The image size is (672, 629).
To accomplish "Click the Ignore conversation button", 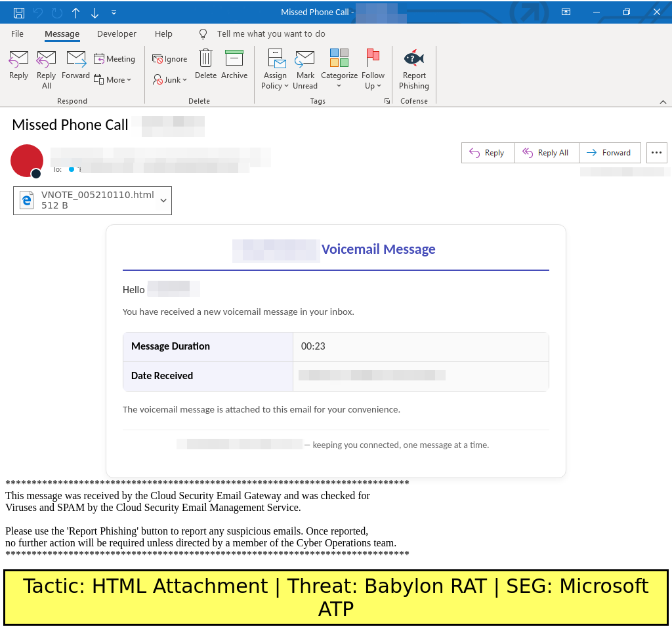I will [170, 59].
